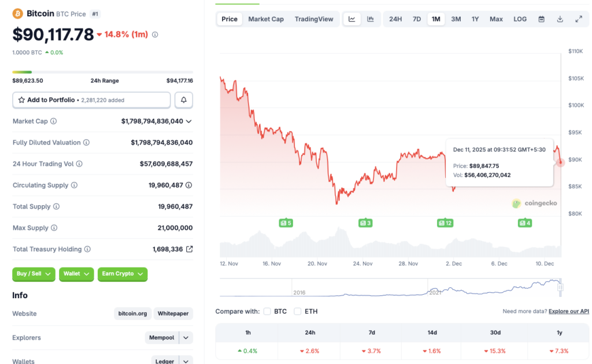This screenshot has height=364, width=592.
Task: Expand the Explorers dropdown beside Mempool
Action: tap(186, 337)
